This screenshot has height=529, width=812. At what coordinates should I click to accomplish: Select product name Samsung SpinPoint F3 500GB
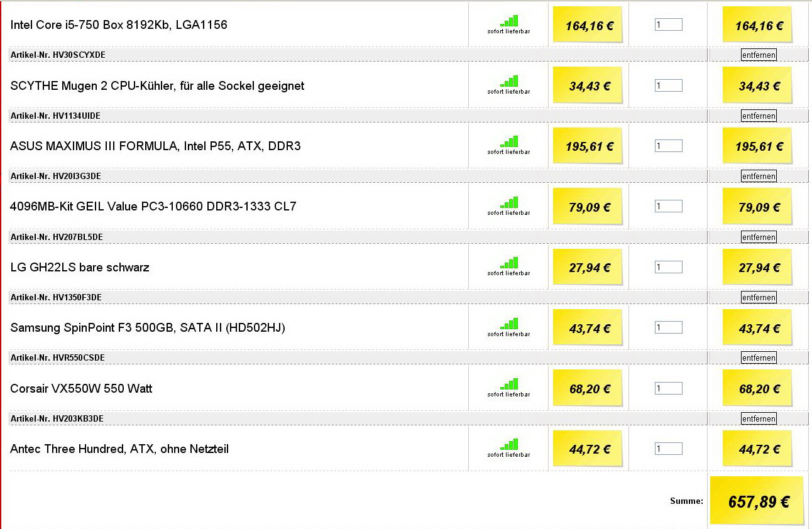148,327
